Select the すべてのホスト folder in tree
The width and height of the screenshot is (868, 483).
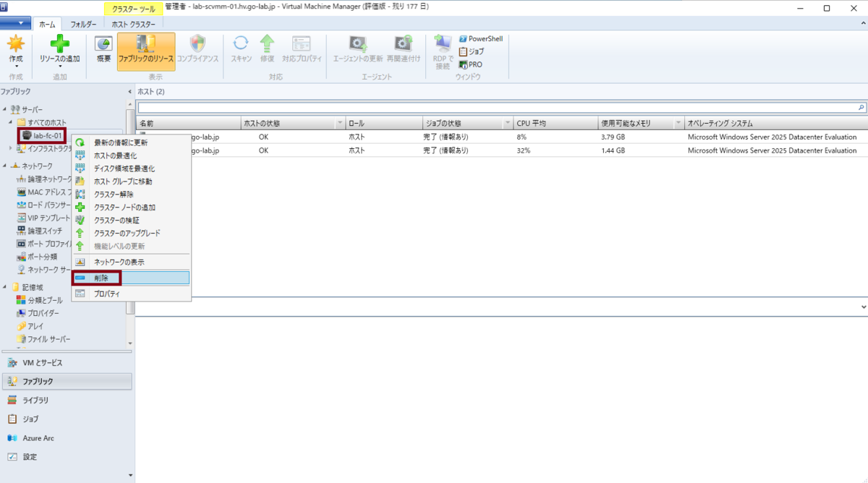pyautogui.click(x=41, y=121)
